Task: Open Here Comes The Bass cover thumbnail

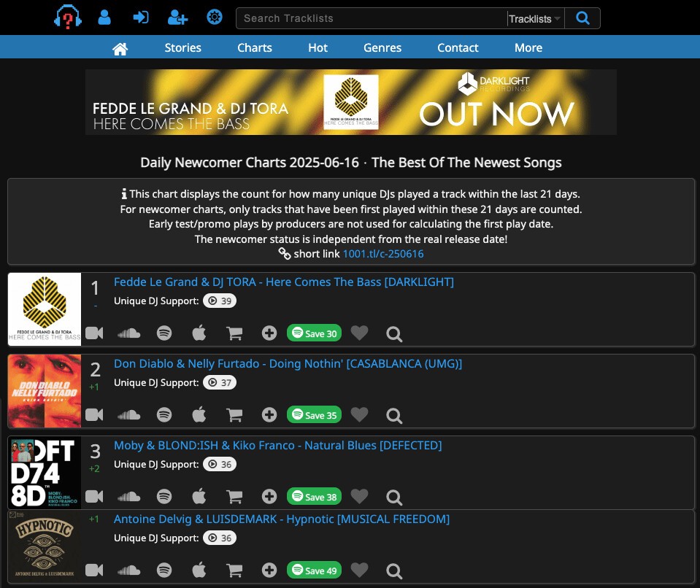Action: point(45,309)
